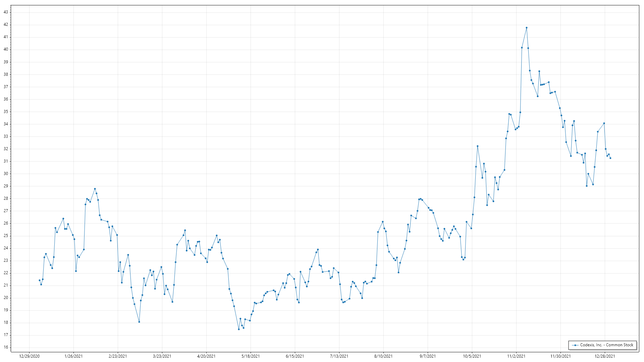The image size is (644, 362).
Task: Click the 1/26/2021 x-axis date label
Action: click(x=73, y=356)
